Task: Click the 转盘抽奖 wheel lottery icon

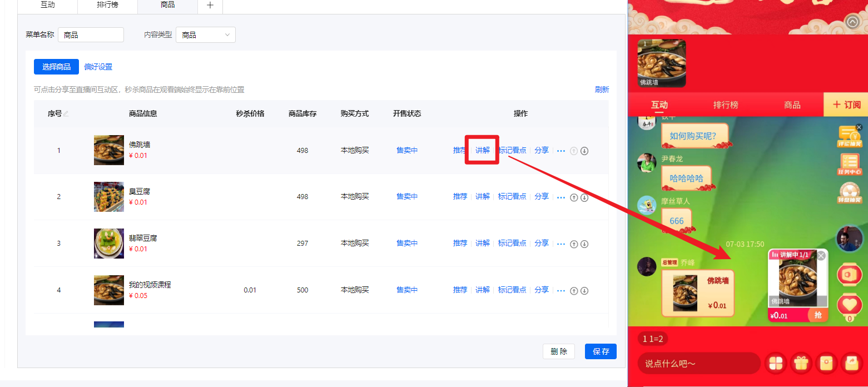Action: point(849,192)
